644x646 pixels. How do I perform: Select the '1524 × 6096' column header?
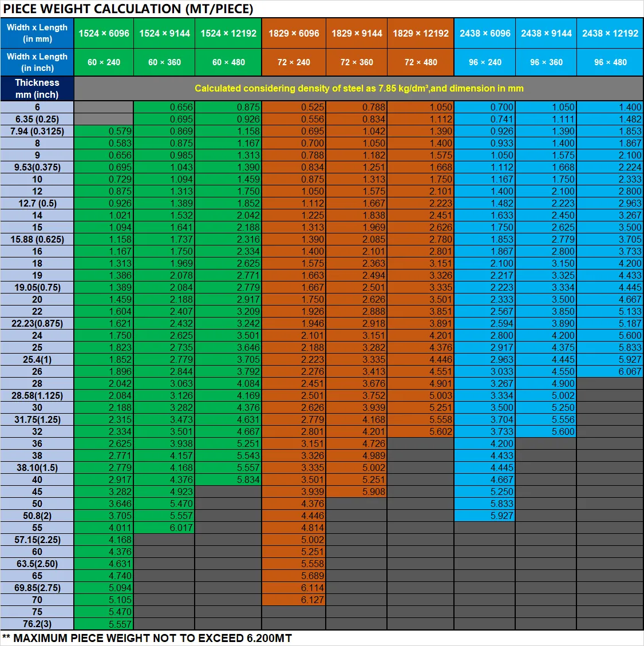[104, 33]
